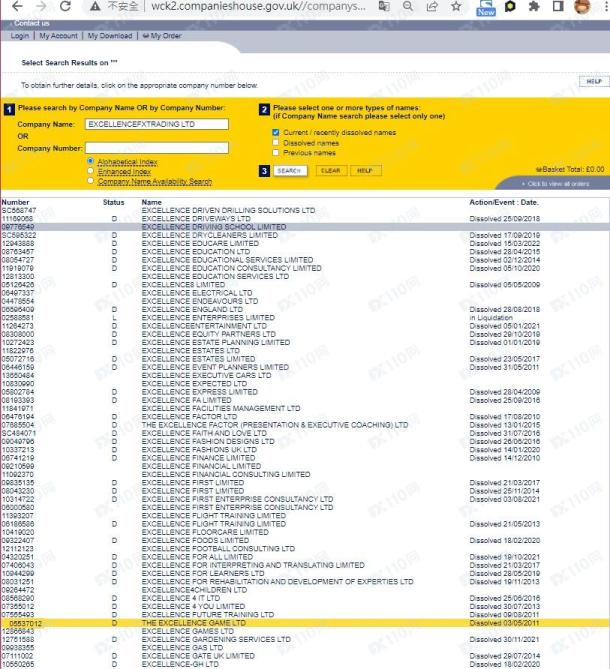Click Dissolved 15/03/2022 date
This screenshot has height=669, width=610.
point(505,244)
